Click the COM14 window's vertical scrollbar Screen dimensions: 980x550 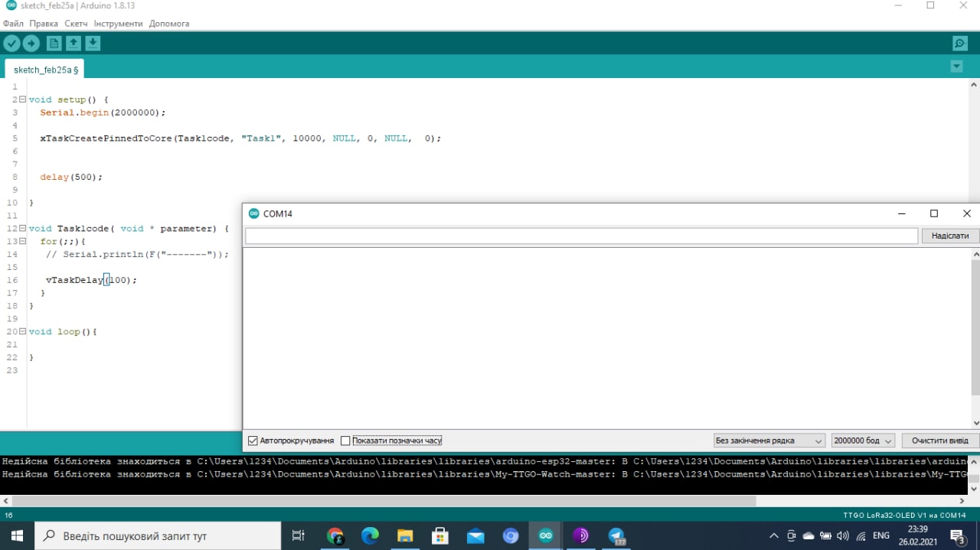click(x=975, y=339)
